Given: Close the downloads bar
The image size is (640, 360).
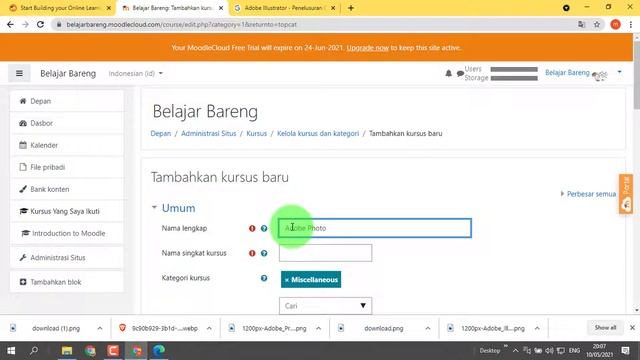Looking at the screenshot, I should point(632,328).
